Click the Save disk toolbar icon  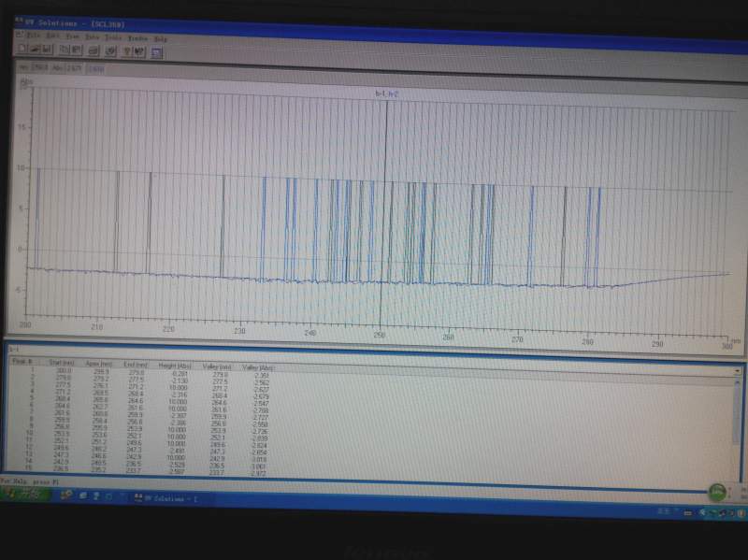tap(46, 50)
